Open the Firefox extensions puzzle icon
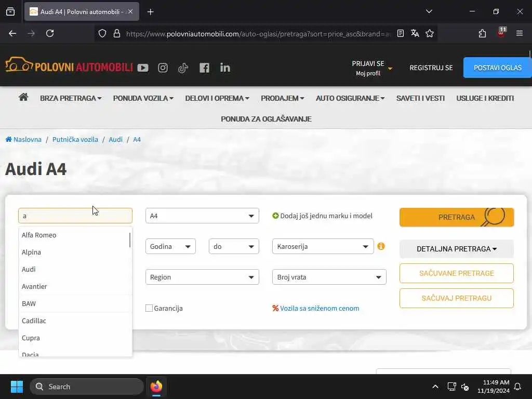The width and height of the screenshot is (532, 399). coord(482,33)
